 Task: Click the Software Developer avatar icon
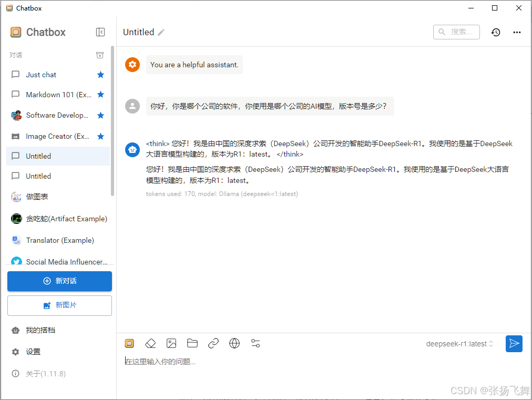(x=16, y=115)
